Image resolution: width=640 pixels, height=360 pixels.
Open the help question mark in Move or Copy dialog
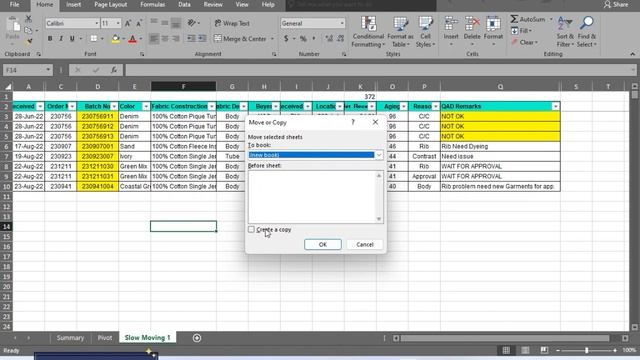pos(353,122)
